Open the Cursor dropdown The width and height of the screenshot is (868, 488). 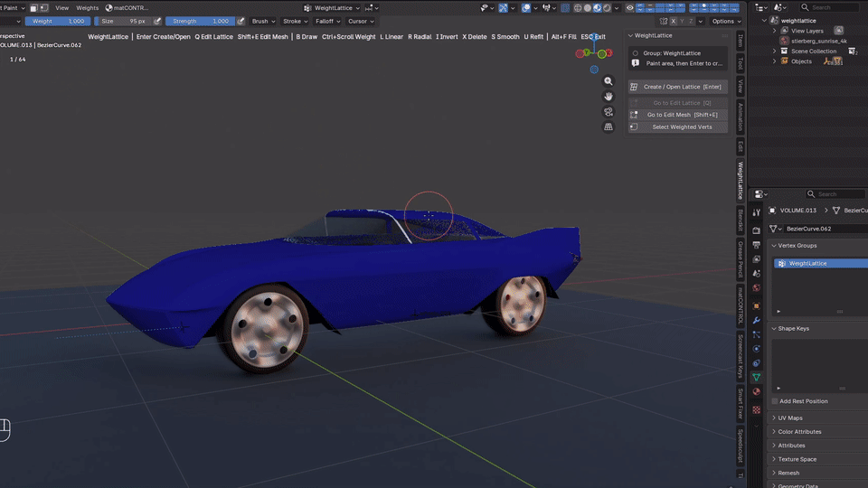point(361,21)
